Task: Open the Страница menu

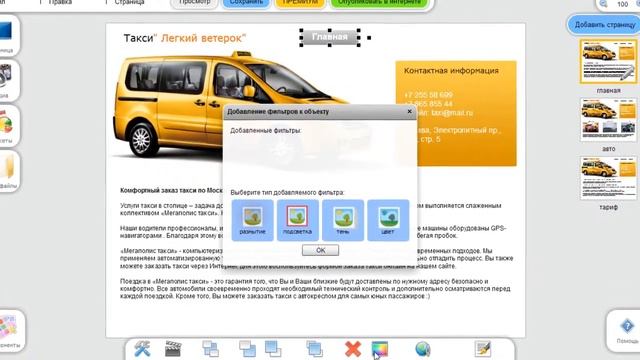Action: (x=129, y=2)
